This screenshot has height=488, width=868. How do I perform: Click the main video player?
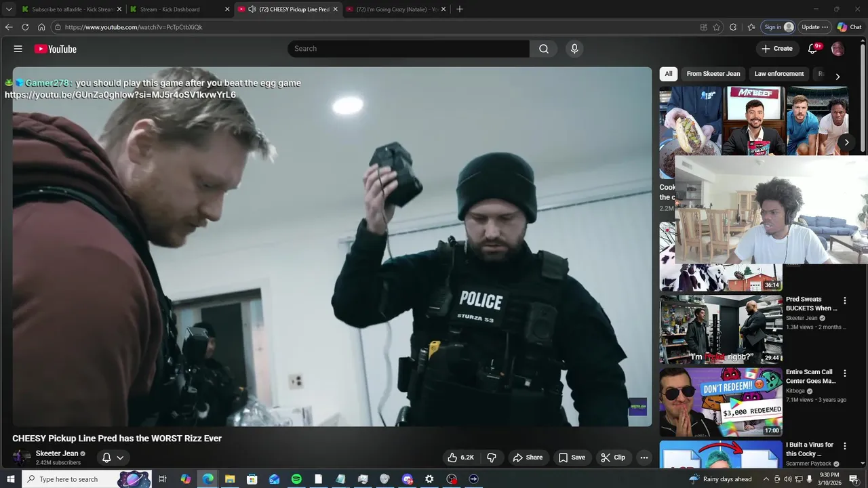click(x=332, y=247)
